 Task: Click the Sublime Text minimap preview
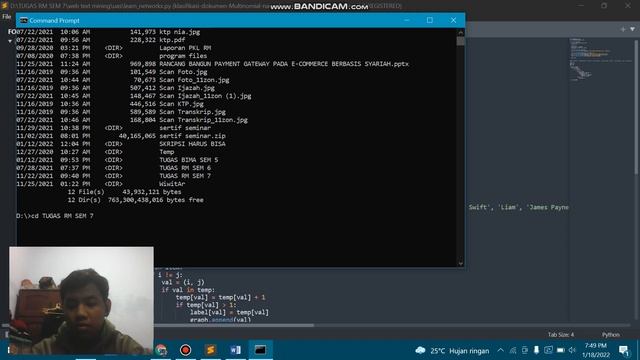[600, 59]
